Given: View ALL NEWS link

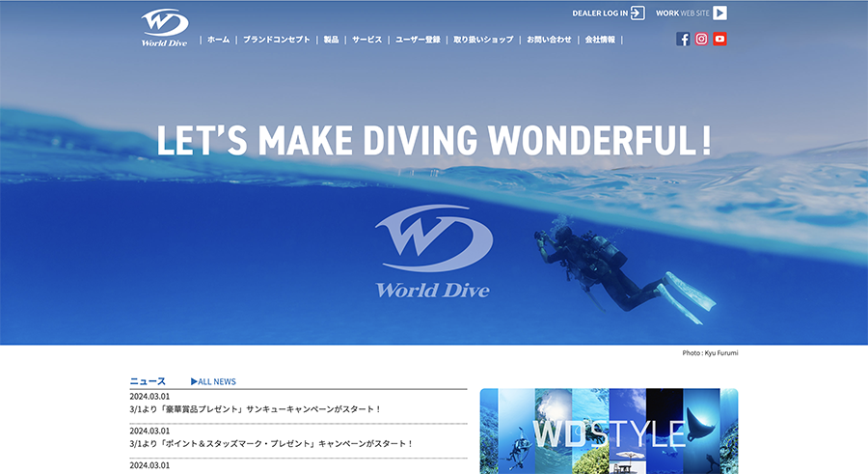Looking at the screenshot, I should point(213,381).
